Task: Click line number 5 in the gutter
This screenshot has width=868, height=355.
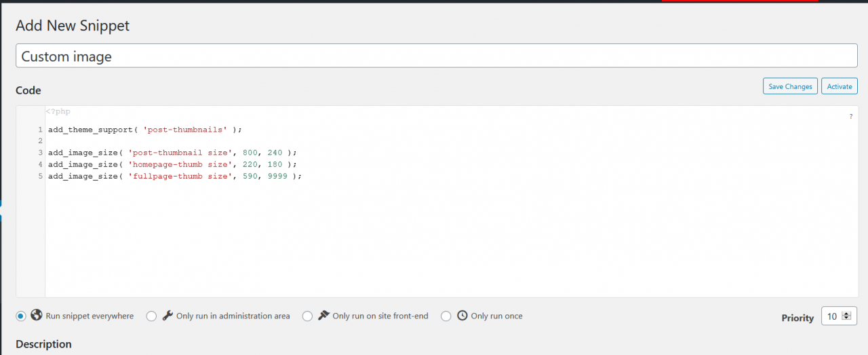Action: [x=40, y=176]
